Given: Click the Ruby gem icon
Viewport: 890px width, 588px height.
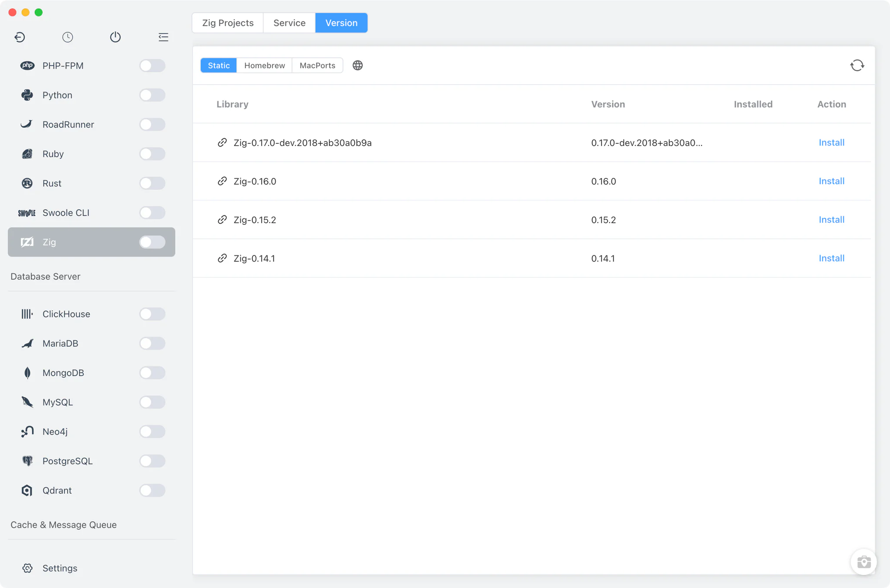Looking at the screenshot, I should [27, 154].
